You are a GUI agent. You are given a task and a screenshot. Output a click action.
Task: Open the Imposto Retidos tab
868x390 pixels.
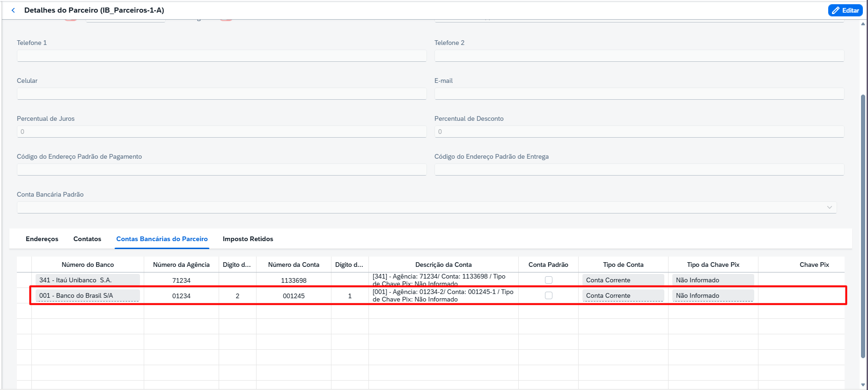click(248, 239)
